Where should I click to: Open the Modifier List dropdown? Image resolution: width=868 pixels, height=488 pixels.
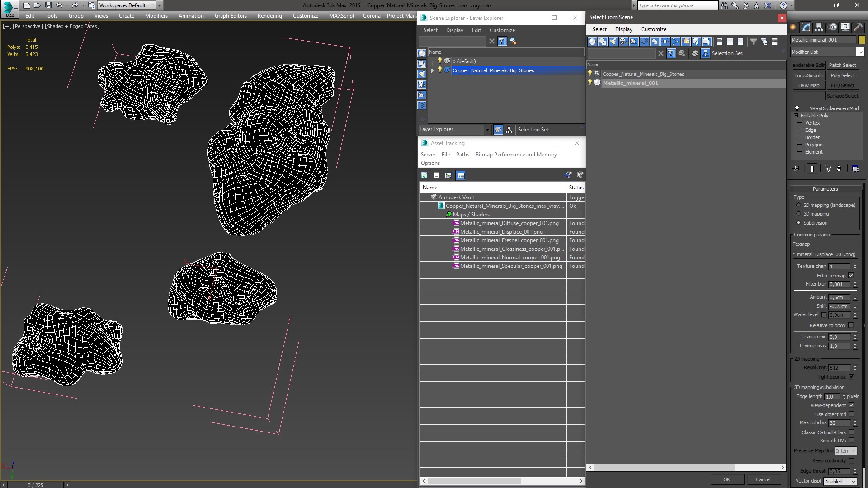click(x=860, y=52)
